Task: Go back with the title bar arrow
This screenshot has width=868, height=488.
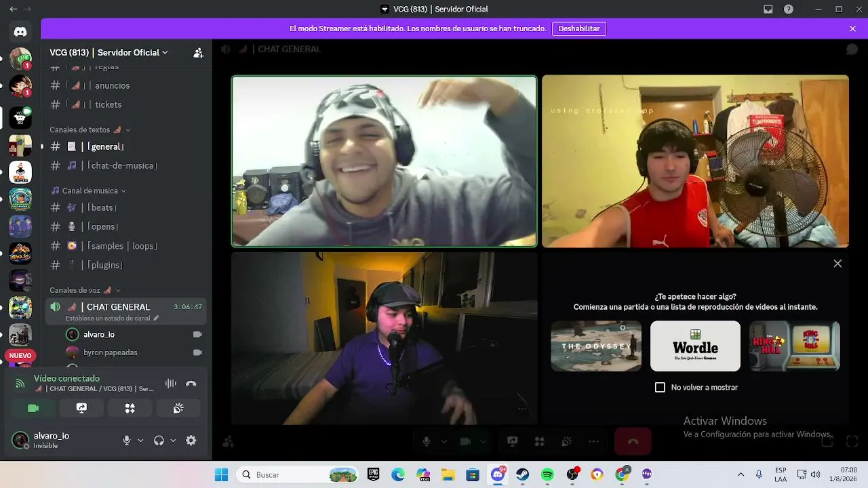Action: [13, 9]
